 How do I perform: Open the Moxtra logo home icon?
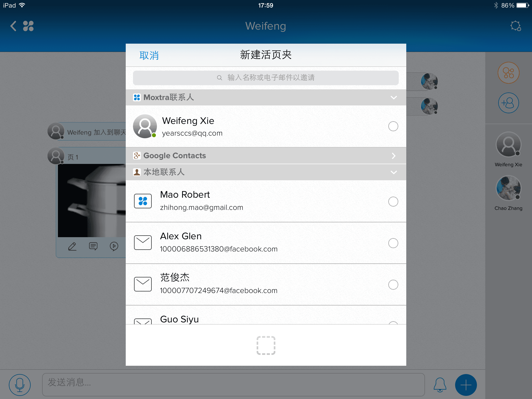(x=28, y=26)
